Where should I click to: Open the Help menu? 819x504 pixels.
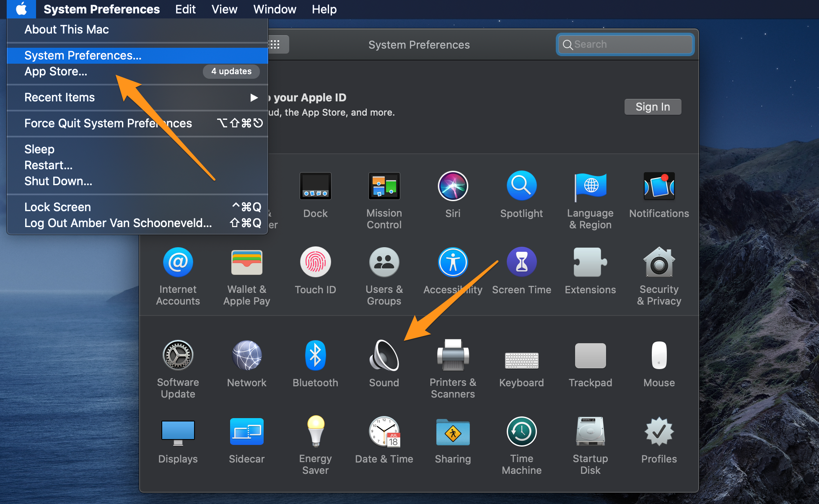coord(324,9)
